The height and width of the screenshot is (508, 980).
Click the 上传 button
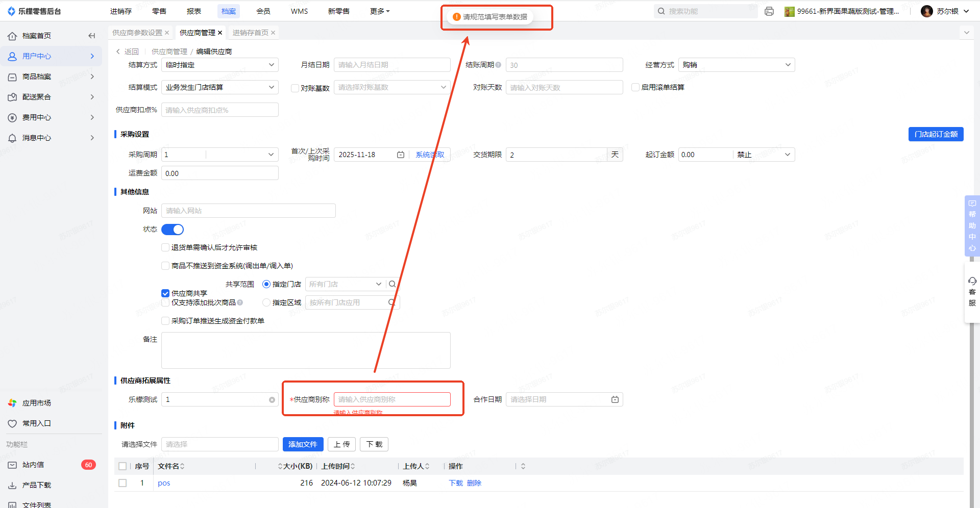click(x=342, y=444)
